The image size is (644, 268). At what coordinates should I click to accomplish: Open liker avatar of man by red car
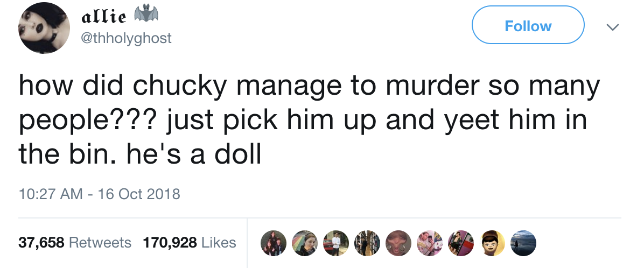[335, 243]
